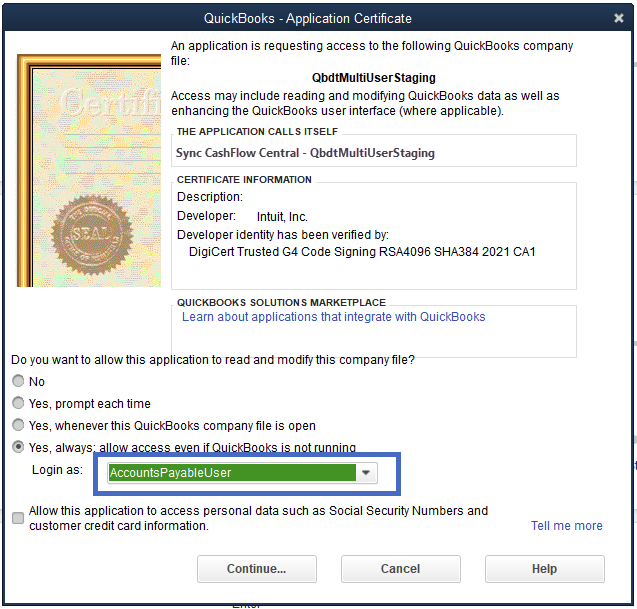Select the "No" access option
Viewport: 637px width, 609px height.
click(x=18, y=382)
